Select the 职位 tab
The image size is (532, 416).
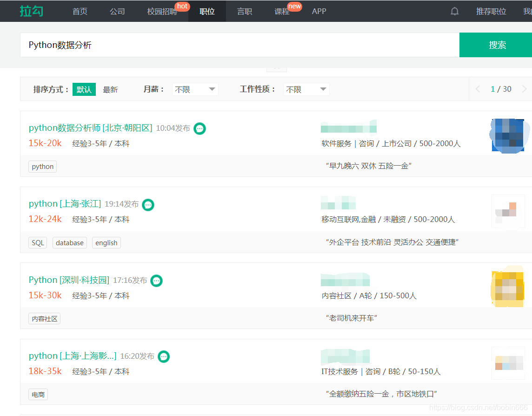(x=207, y=11)
